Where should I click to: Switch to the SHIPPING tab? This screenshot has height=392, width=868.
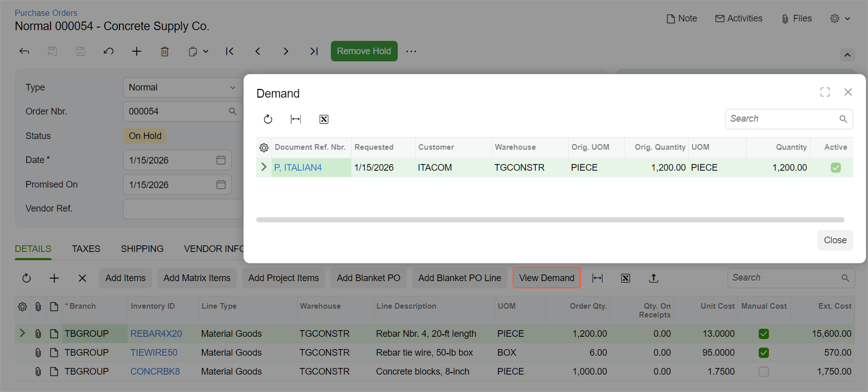point(142,249)
